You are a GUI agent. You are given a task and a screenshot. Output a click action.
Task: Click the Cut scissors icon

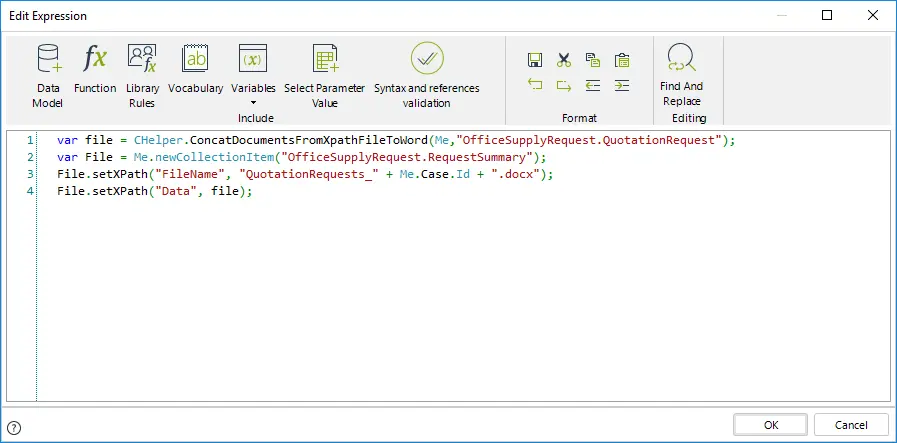point(564,60)
